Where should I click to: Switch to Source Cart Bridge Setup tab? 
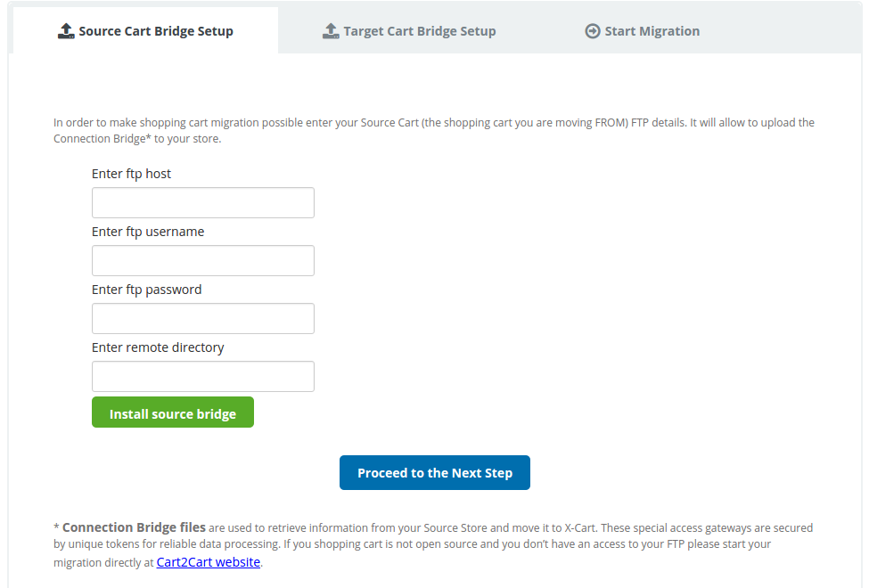pyautogui.click(x=155, y=31)
